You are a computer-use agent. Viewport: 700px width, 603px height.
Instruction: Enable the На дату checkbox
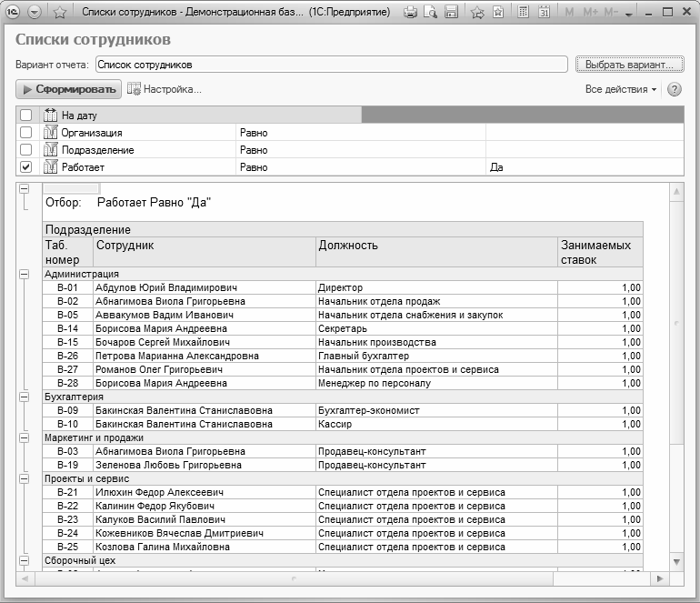point(25,116)
